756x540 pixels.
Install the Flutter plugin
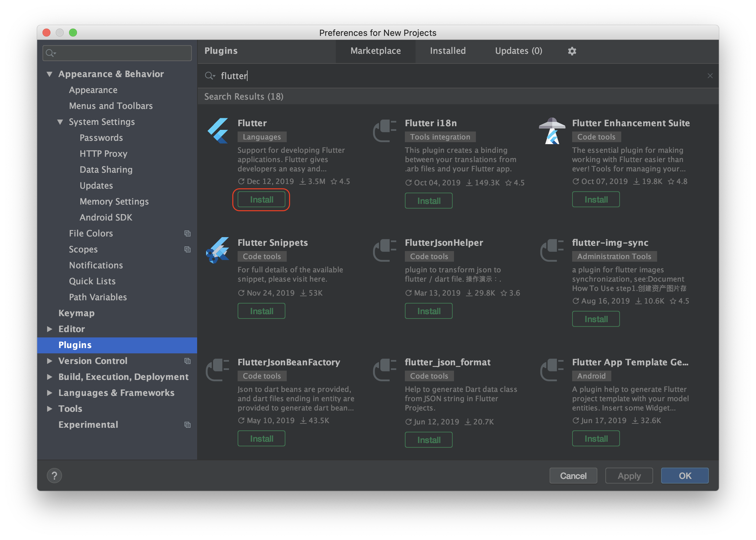coord(262,200)
